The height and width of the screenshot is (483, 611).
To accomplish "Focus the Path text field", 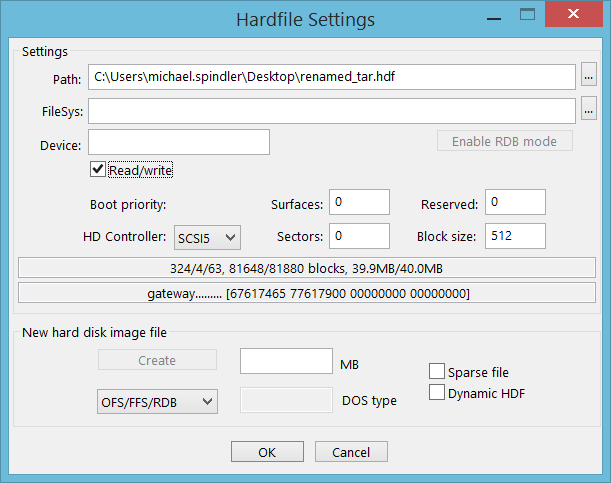I will tap(332, 77).
